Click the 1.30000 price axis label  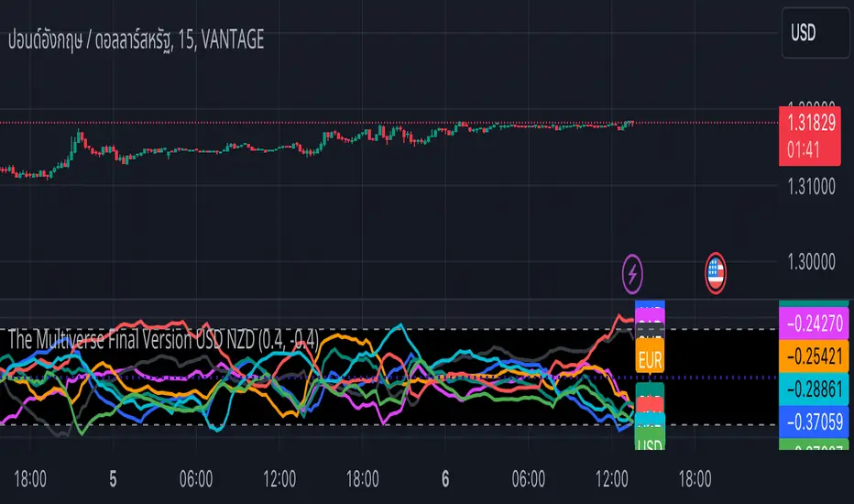pyautogui.click(x=811, y=262)
